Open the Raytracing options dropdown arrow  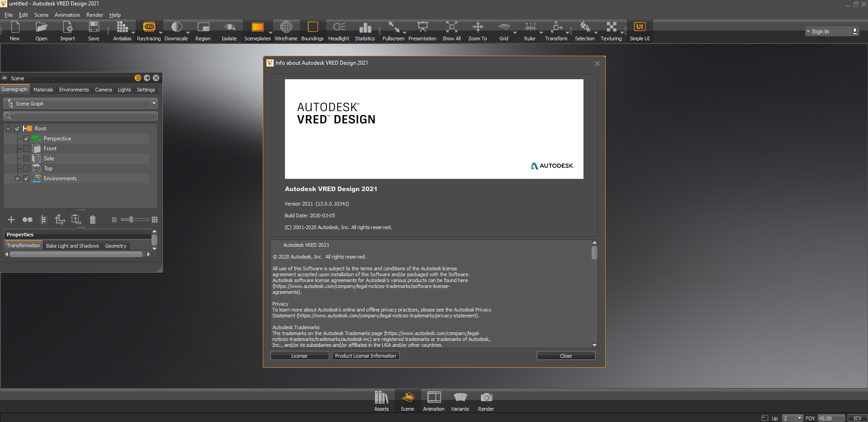[161, 33]
